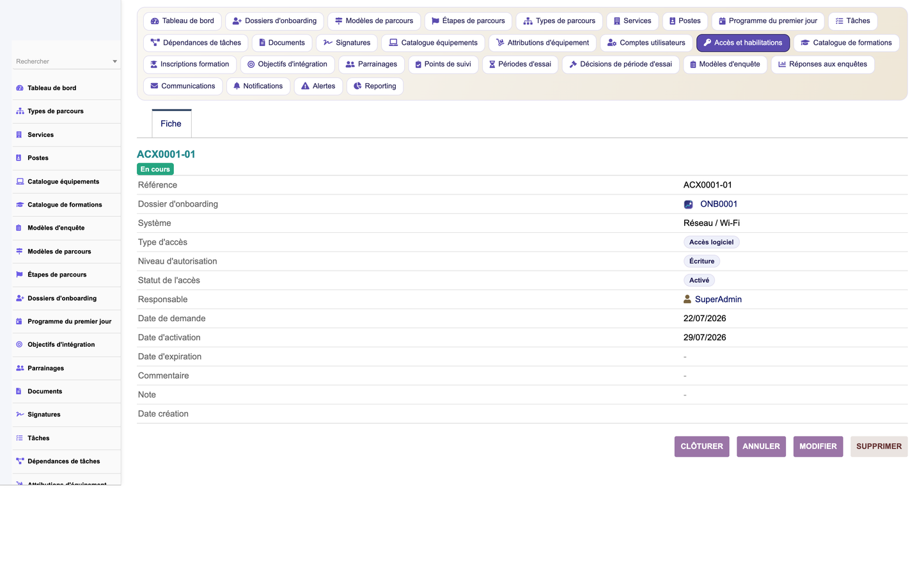Click Modèles de parcours signpost icon in sidebar
Image resolution: width=924 pixels, height=572 pixels.
coord(19,251)
